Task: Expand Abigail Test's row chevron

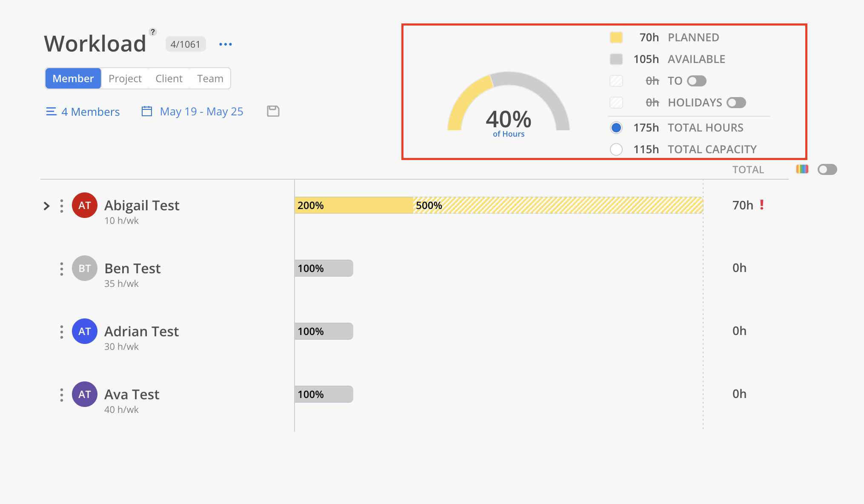Action: (46, 206)
